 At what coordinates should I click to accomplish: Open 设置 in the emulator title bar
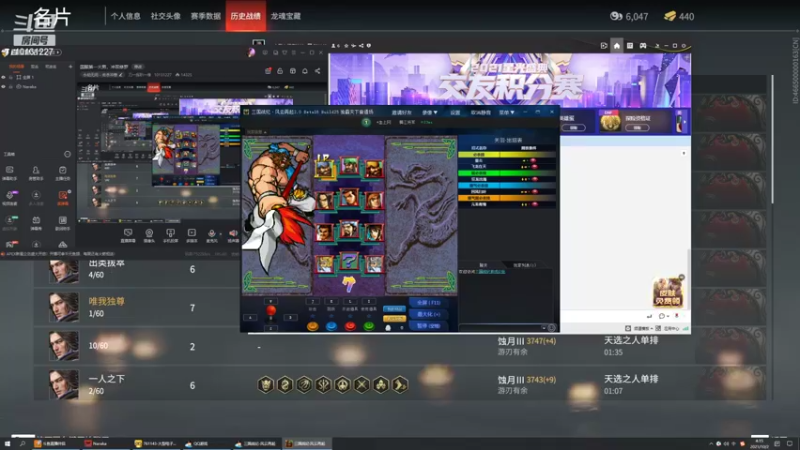[455, 112]
